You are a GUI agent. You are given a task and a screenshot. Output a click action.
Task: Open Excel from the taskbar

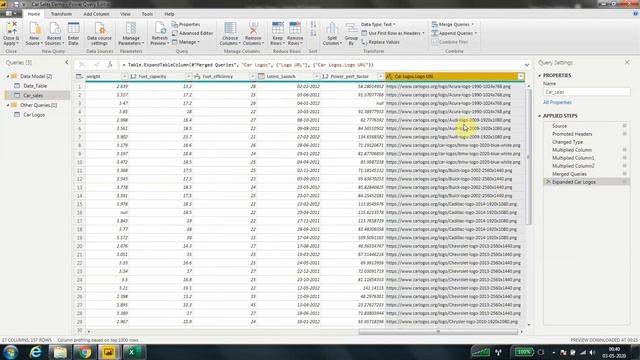[132, 352]
